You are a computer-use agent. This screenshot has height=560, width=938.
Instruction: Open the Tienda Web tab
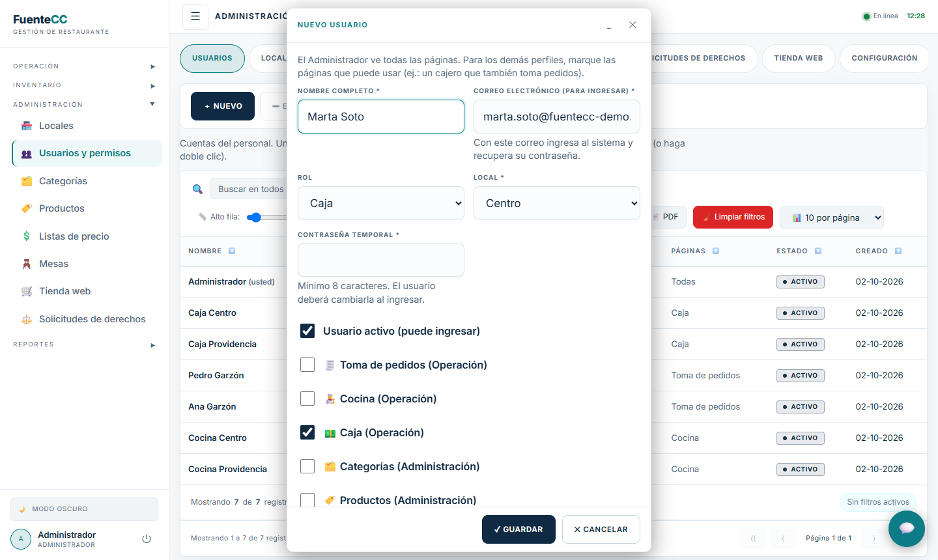point(799,58)
